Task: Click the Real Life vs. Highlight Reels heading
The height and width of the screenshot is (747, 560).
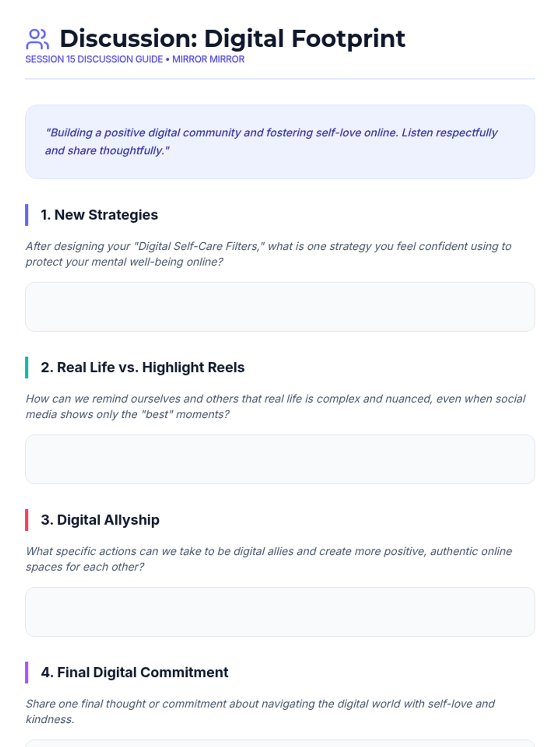Action: pos(142,367)
